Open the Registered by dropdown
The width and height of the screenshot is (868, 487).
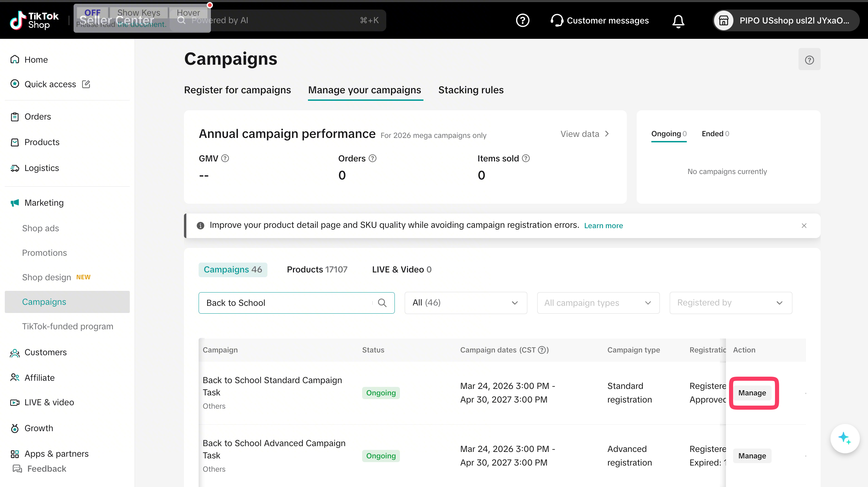click(730, 303)
